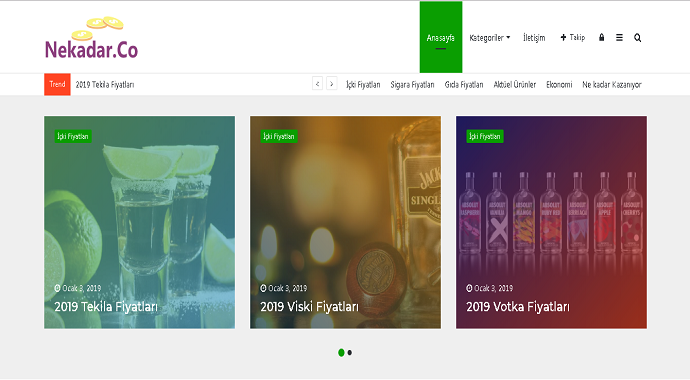Select the second slider pagination dot
690x380 pixels.
tap(349, 352)
